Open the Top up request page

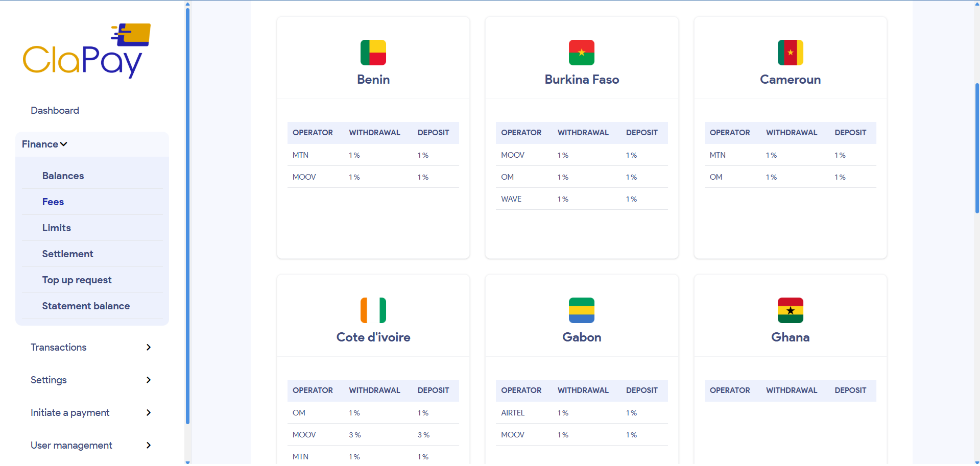coord(77,280)
